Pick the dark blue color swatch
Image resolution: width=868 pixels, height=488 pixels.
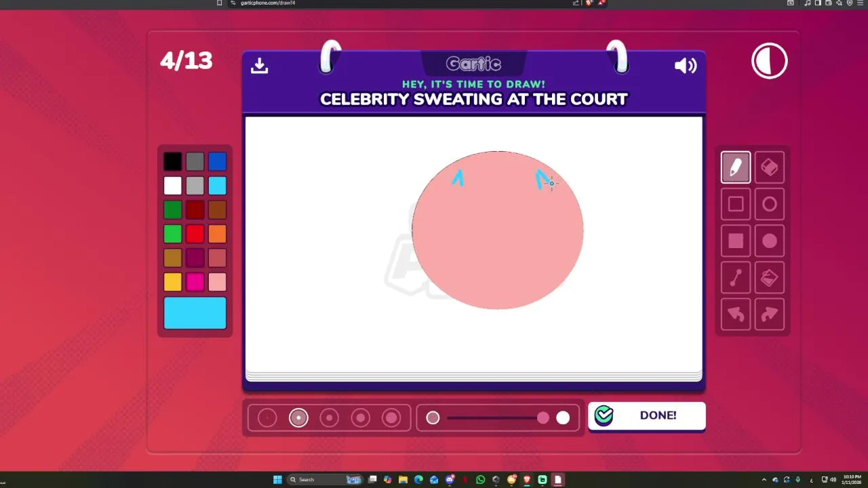coord(217,161)
